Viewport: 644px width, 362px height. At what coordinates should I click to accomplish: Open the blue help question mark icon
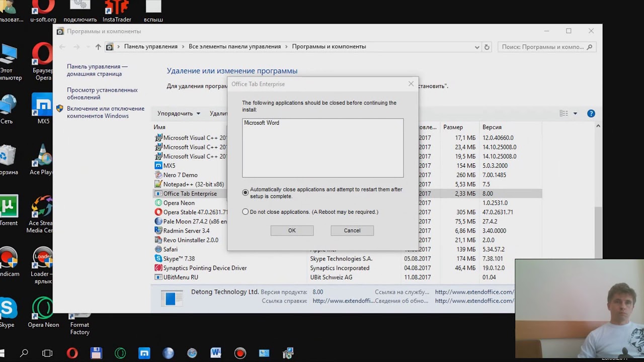coord(591,114)
